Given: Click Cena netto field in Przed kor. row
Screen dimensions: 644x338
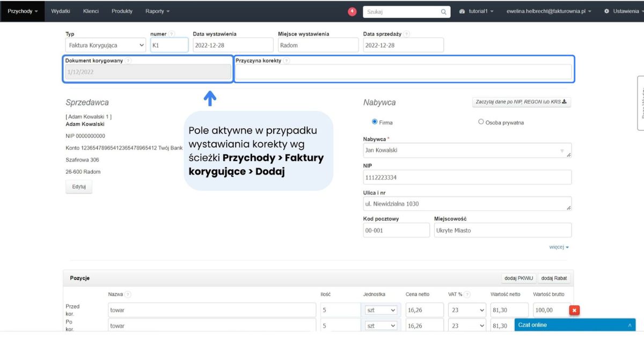Looking at the screenshot, I should 425,310.
